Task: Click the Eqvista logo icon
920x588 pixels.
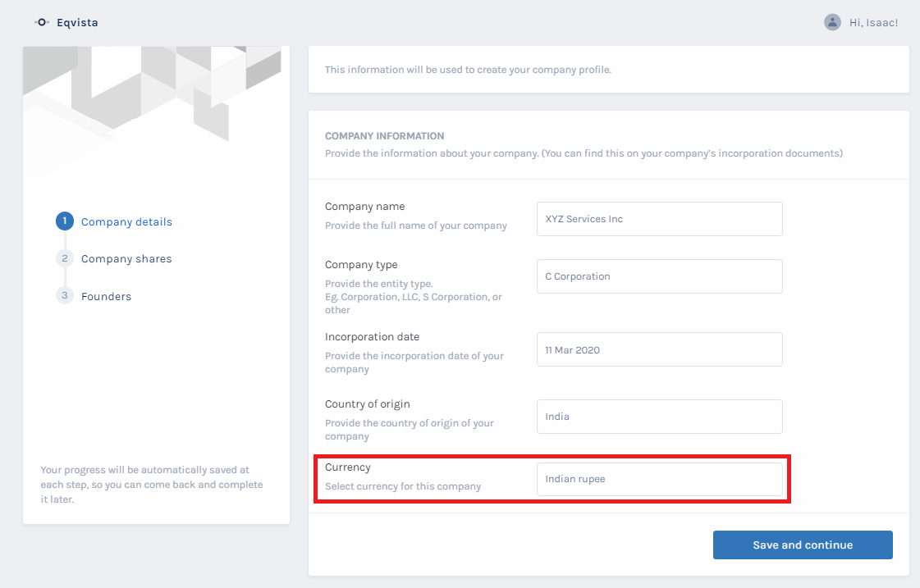Action: (42, 22)
